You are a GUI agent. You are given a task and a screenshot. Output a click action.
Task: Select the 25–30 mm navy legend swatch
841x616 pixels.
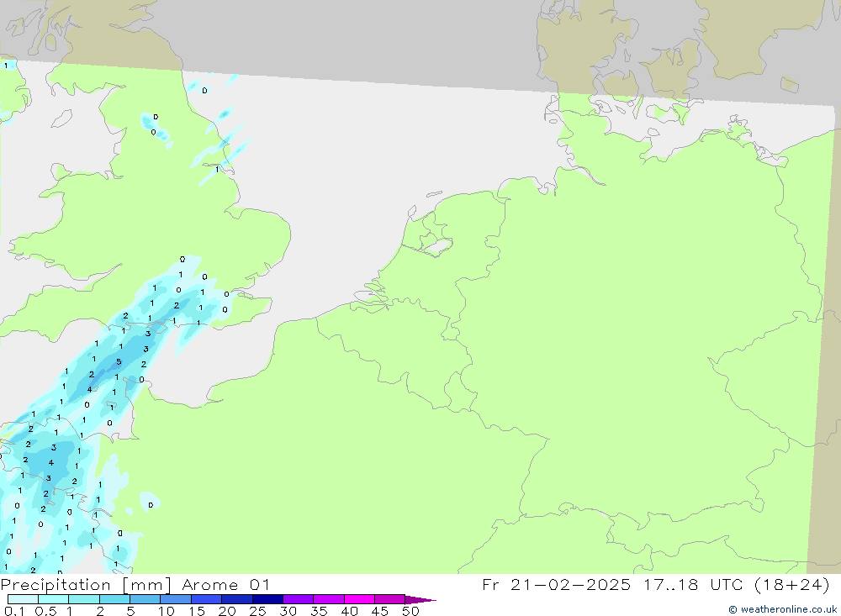click(x=267, y=599)
